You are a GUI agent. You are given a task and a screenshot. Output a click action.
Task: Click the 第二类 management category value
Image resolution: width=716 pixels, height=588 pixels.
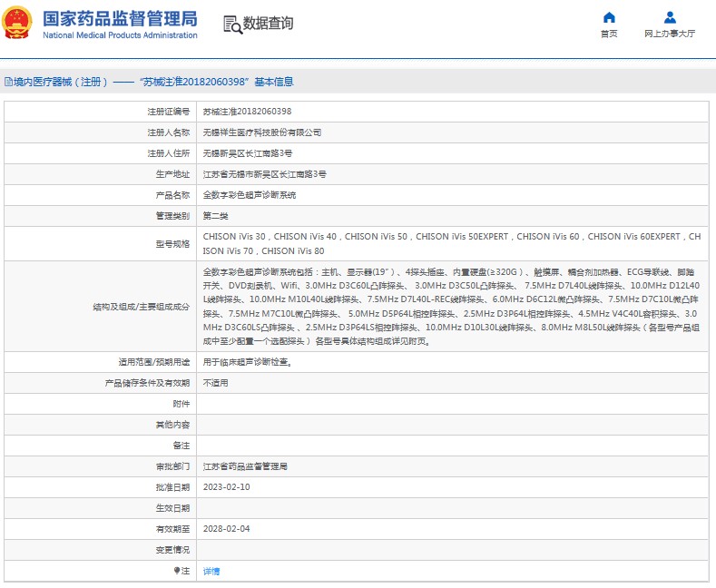click(x=215, y=216)
